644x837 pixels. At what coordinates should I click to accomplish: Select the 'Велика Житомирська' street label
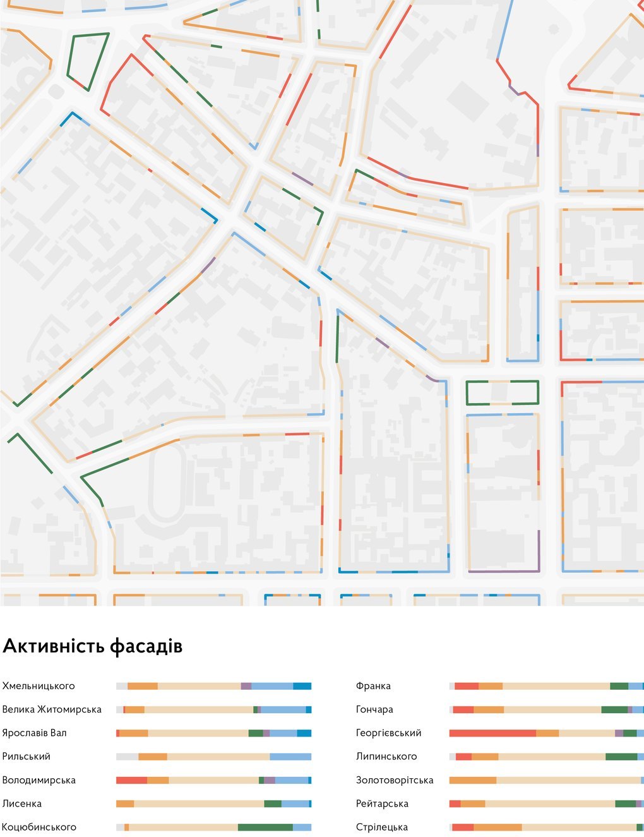pos(52,709)
